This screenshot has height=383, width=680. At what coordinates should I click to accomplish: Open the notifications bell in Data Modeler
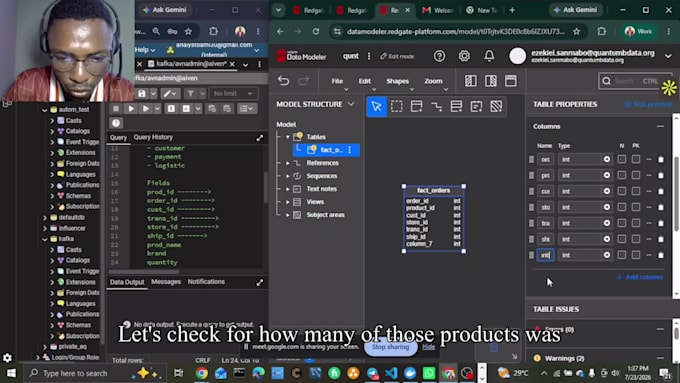tap(489, 56)
